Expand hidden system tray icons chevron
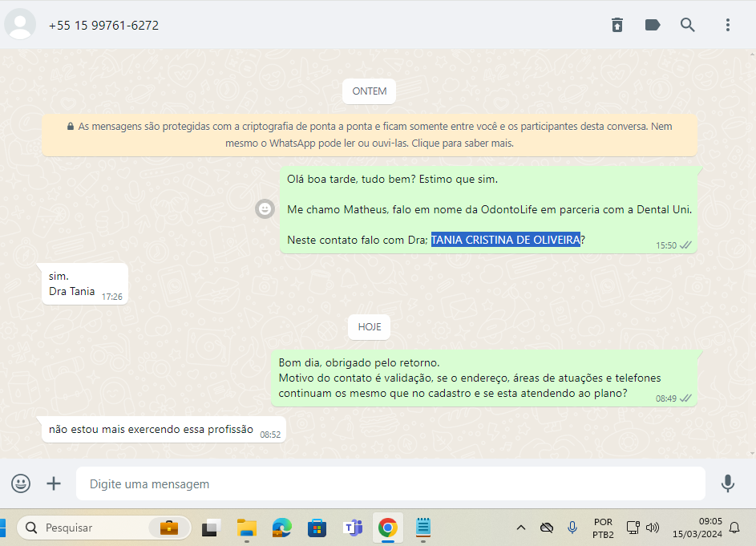 (521, 528)
